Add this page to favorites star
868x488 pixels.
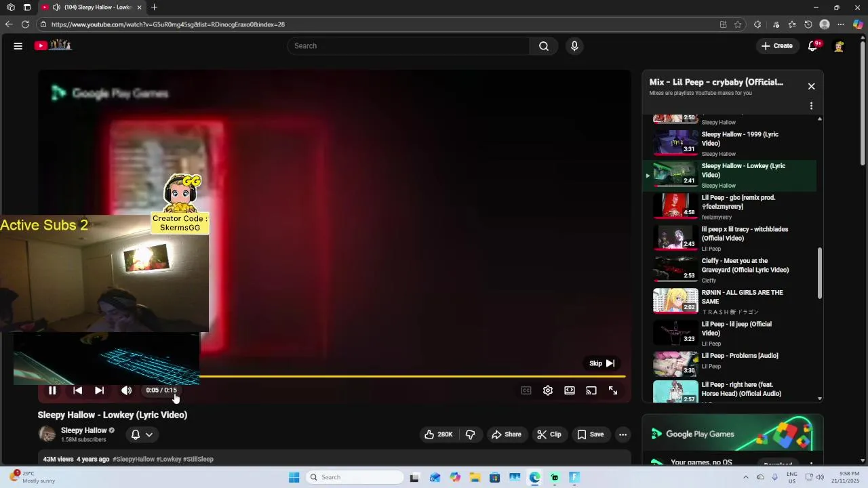click(x=738, y=24)
